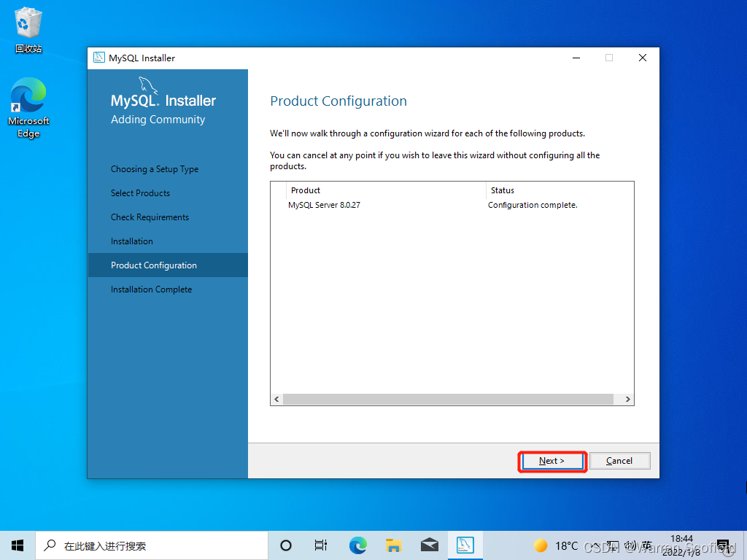Click the horizontal scrollbar track
Image resolution: width=747 pixels, height=560 pixels.
[449, 399]
